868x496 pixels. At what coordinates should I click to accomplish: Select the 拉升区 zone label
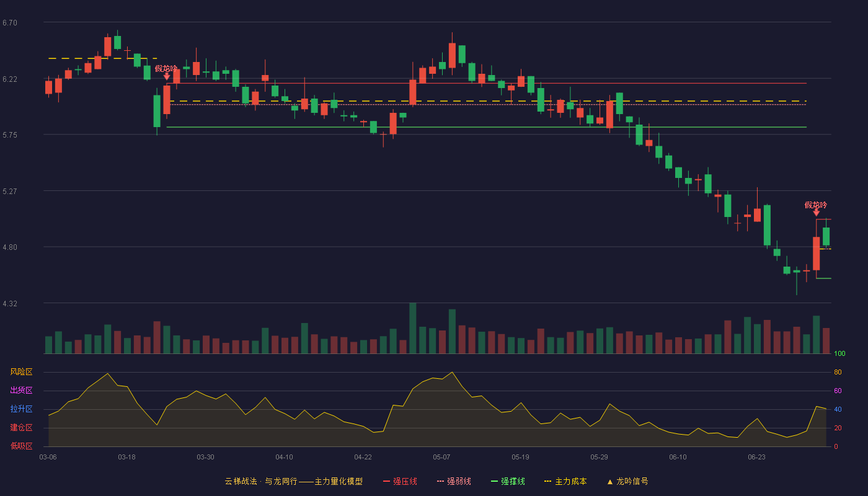click(x=22, y=409)
